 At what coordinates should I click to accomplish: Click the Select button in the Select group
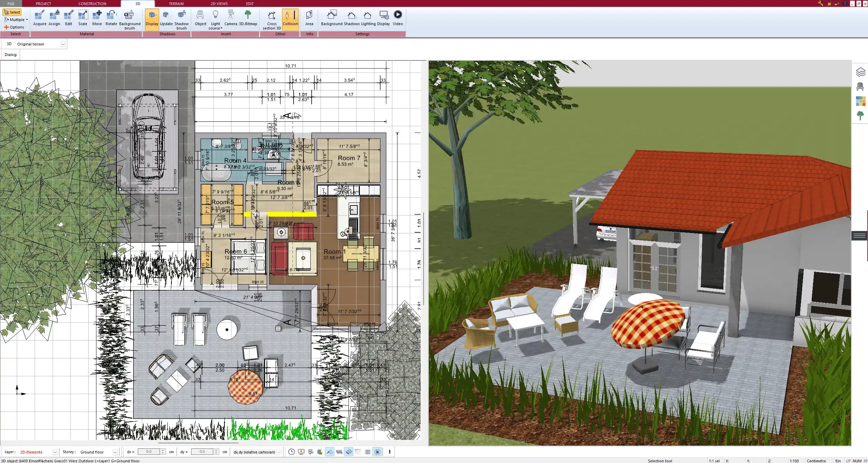[x=13, y=12]
